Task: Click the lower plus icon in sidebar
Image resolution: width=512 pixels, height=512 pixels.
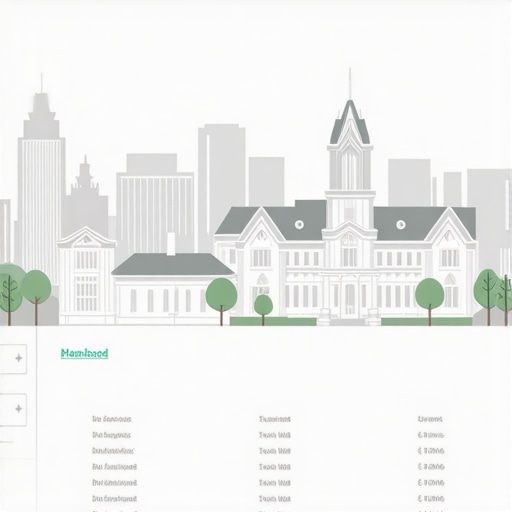Action: 19,408
